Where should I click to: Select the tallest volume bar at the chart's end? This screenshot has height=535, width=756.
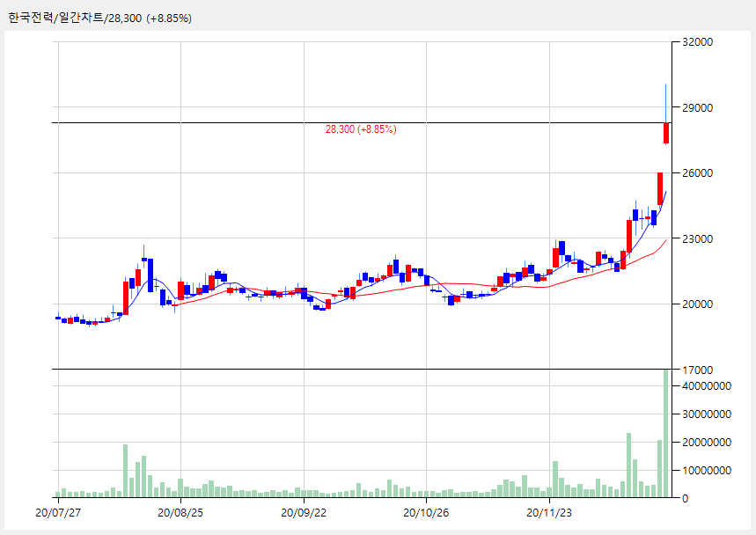[x=666, y=433]
